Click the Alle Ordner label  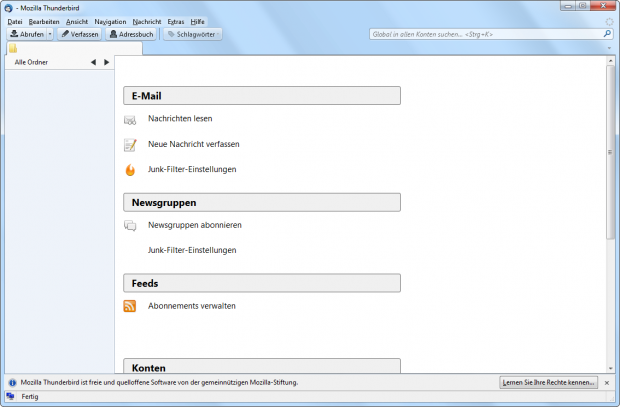pos(31,62)
